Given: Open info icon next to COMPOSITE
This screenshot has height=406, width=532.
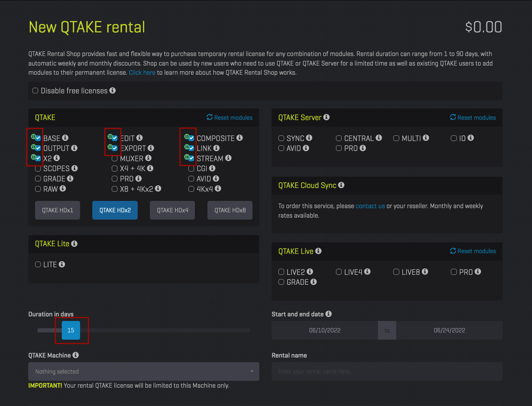Looking at the screenshot, I should (239, 138).
